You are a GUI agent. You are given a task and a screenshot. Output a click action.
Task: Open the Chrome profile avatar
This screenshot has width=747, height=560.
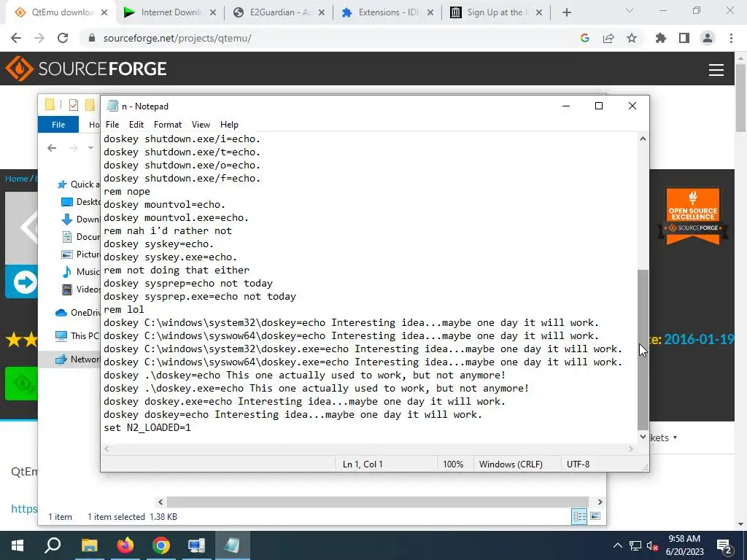coord(708,38)
